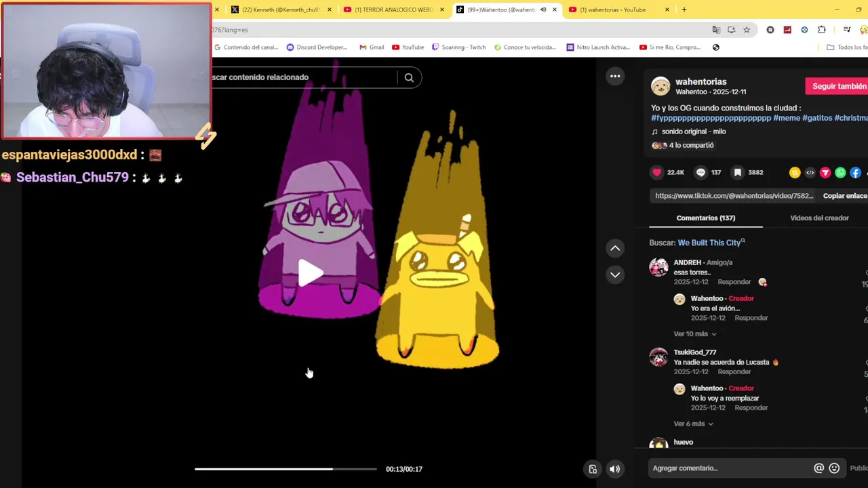The width and height of the screenshot is (868, 488).
Task: Play the paused TikTok video
Action: click(x=311, y=273)
